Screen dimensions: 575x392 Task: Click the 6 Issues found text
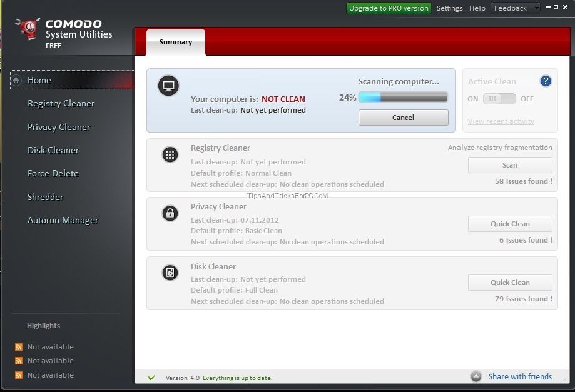coord(526,240)
